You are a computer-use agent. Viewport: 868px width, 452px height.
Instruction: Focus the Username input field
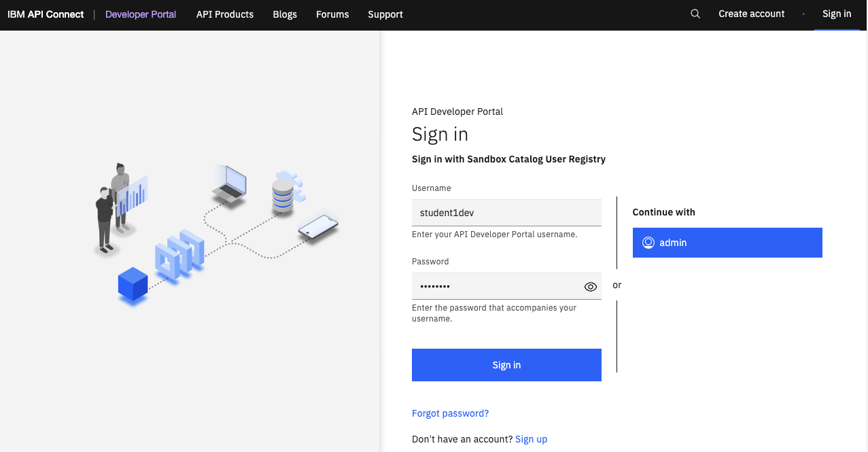pos(506,213)
